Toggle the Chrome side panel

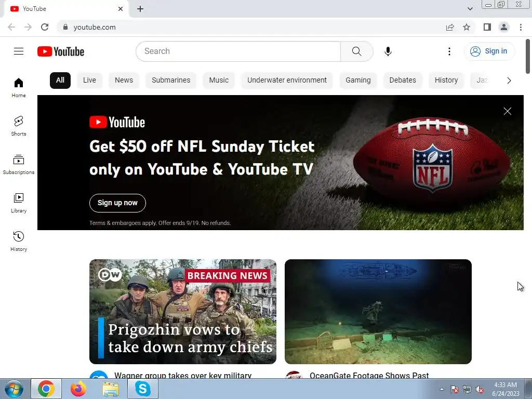point(487,27)
